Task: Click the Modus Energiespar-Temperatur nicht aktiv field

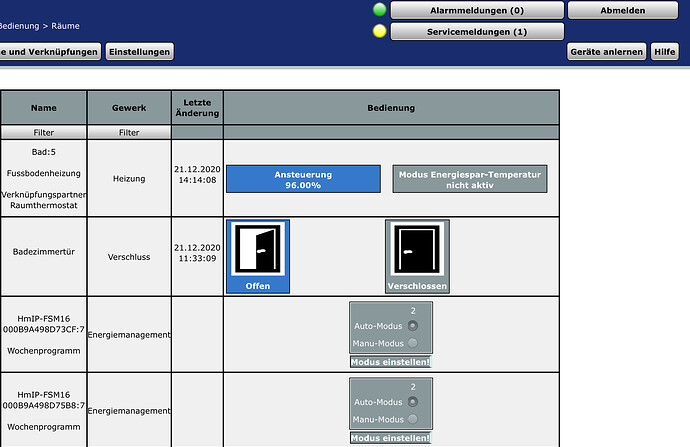Action: coord(470,179)
